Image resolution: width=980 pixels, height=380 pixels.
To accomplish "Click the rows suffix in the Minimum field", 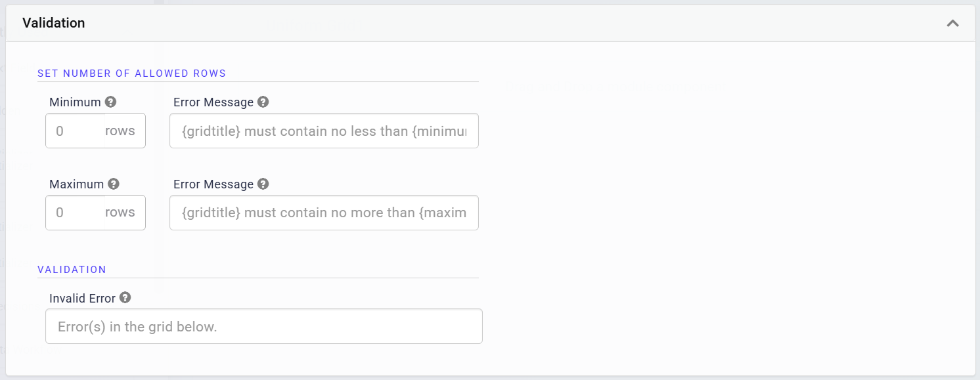I will pos(120,131).
